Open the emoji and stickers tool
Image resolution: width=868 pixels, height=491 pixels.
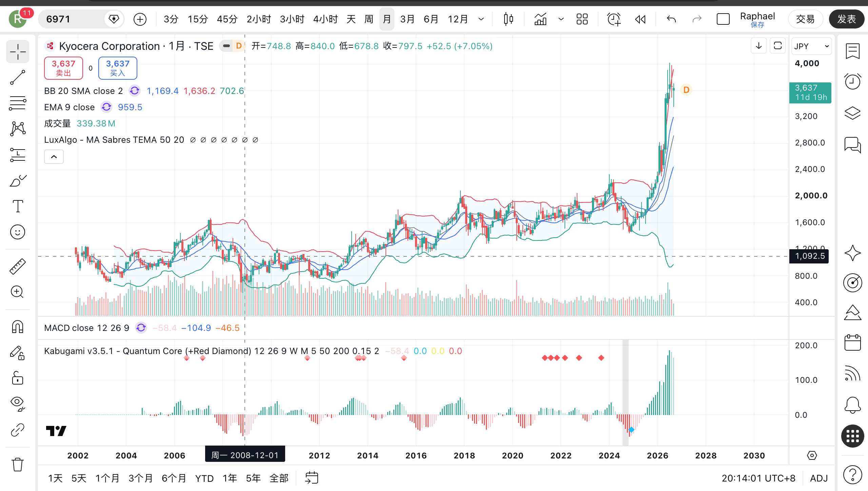click(18, 232)
